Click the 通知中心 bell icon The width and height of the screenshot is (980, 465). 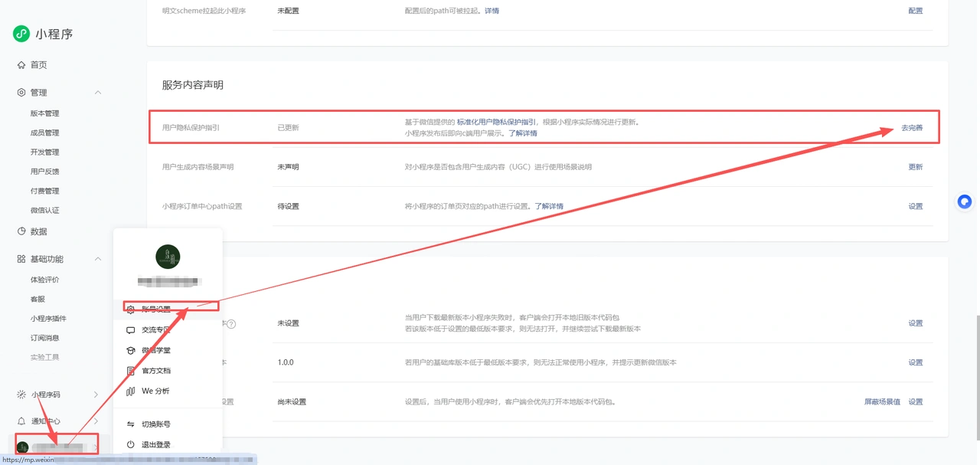point(21,421)
